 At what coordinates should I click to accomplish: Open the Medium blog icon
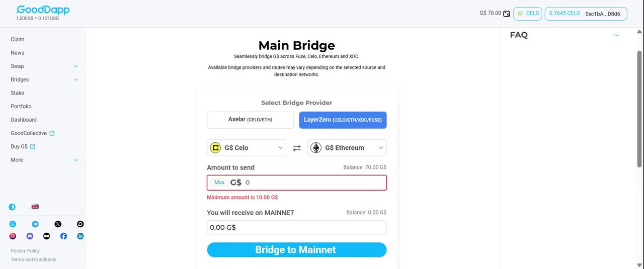47,236
